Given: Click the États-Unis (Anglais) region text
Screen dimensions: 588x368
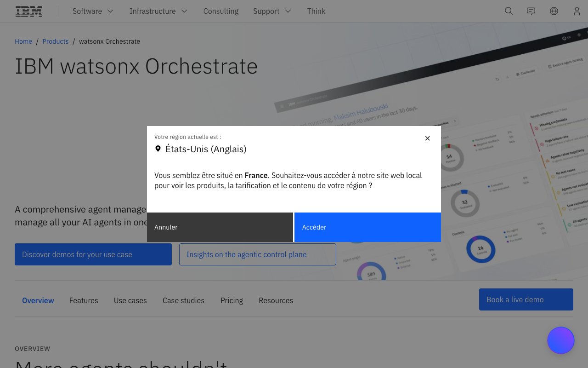Looking at the screenshot, I should 206,149.
